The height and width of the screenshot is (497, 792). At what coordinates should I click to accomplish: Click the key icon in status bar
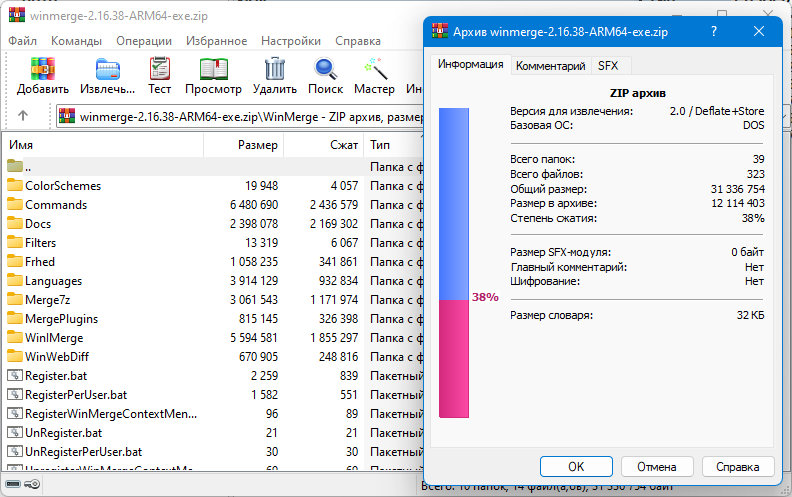32,484
